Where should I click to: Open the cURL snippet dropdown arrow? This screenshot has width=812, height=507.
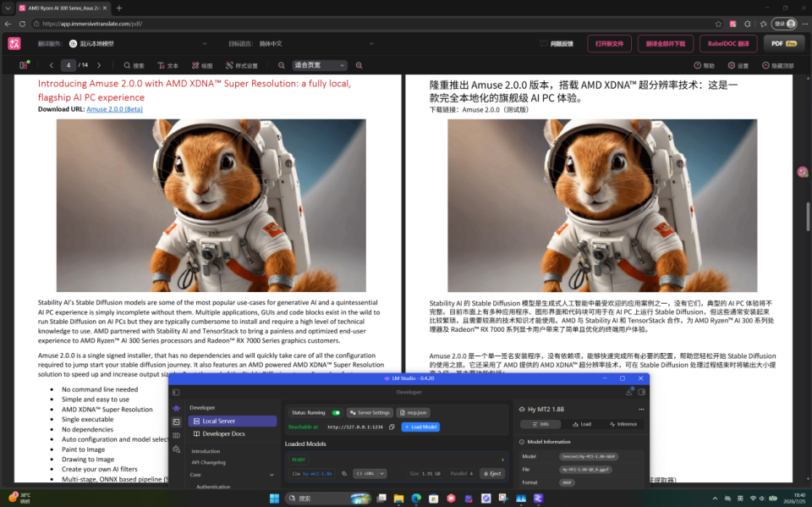pos(381,473)
